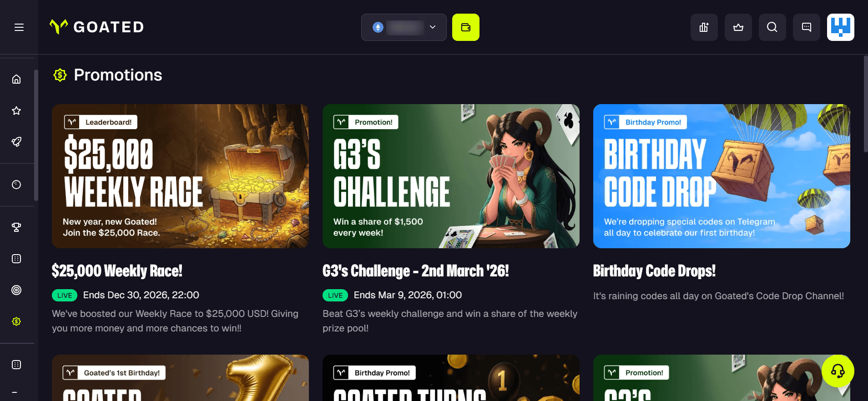The height and width of the screenshot is (401, 868).
Task: Open the leaderboard stats chart icon
Action: (x=704, y=27)
